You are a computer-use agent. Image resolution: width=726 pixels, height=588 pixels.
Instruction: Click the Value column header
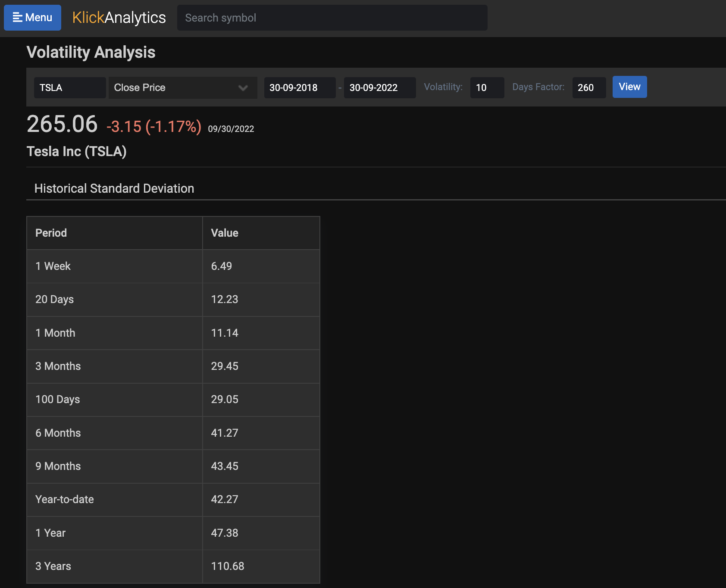pos(225,233)
